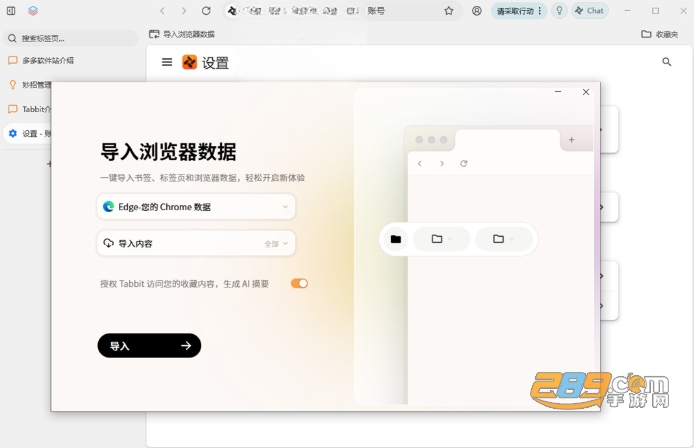
Task: Open the 收藏夹 favorites folder
Action: pyautogui.click(x=659, y=34)
